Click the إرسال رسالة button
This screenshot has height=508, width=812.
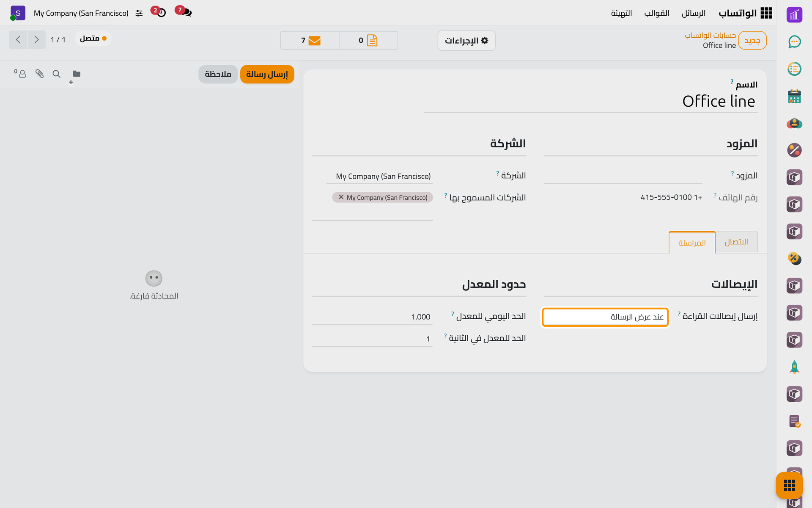[267, 75]
